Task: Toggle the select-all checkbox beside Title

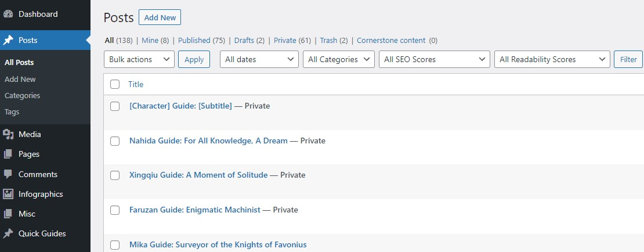Action: coord(115,84)
